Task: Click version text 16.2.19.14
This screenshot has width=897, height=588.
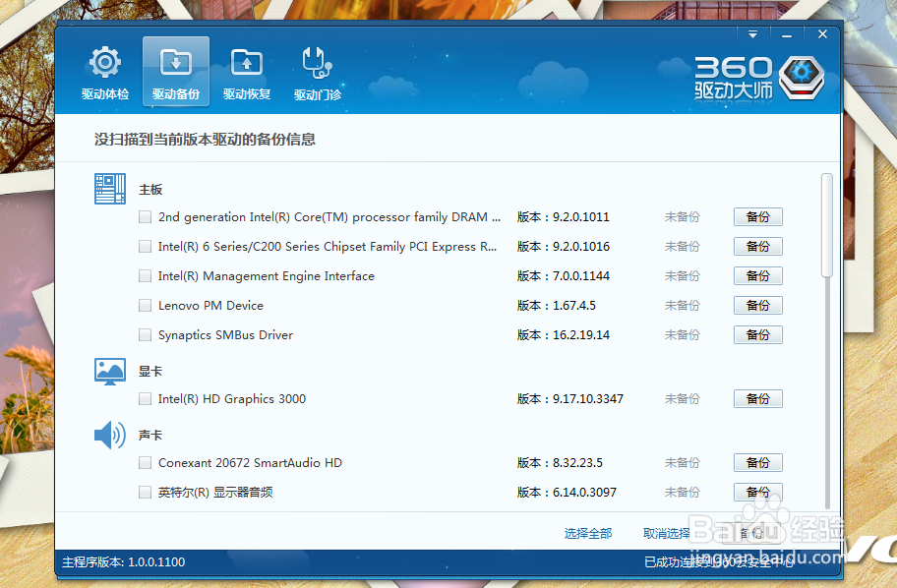Action: (581, 335)
